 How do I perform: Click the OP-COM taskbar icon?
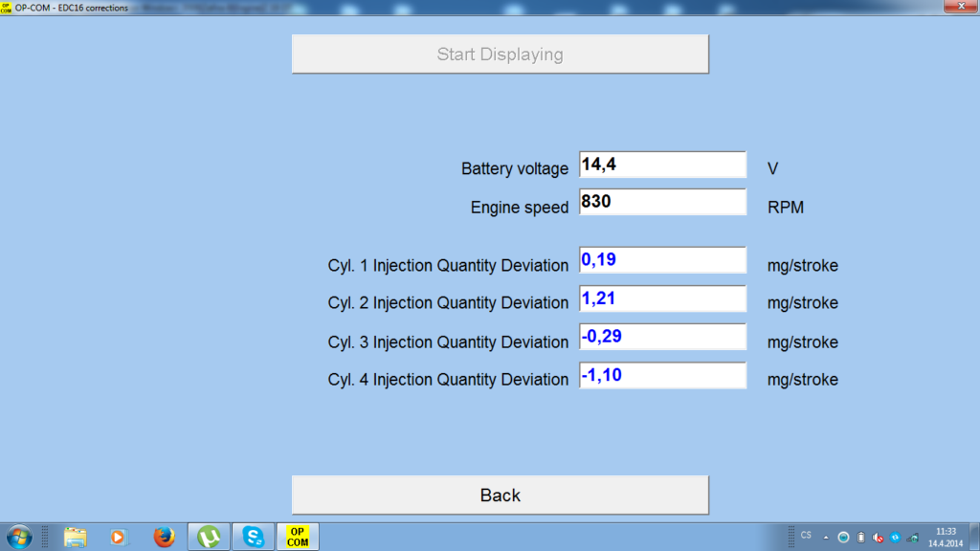298,537
